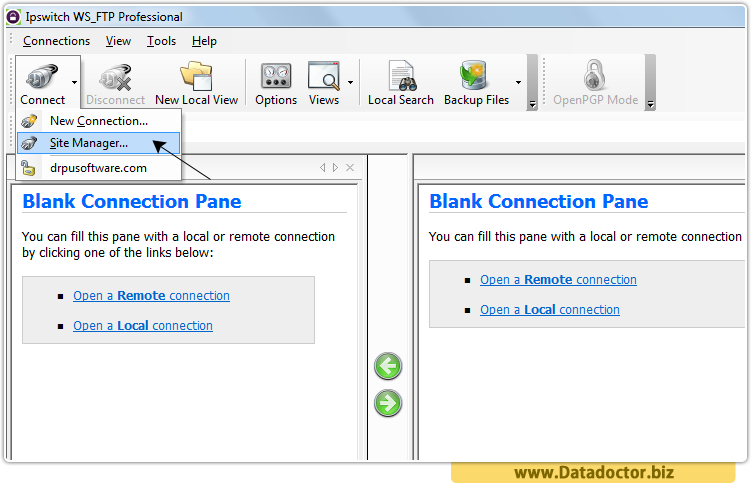751x483 pixels.
Task: Click the Views toolbar icon
Action: click(324, 76)
